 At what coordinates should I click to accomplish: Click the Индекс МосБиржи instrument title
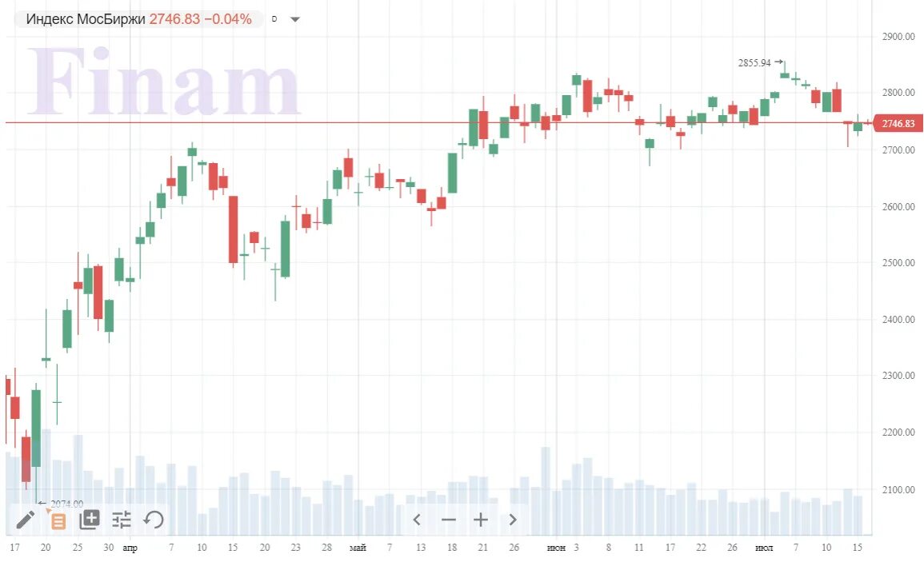(x=86, y=19)
